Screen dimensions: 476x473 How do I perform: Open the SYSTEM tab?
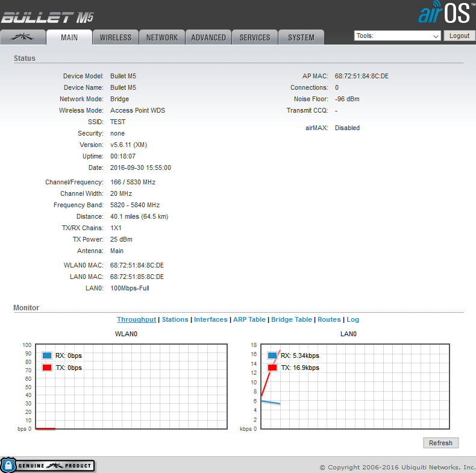pyautogui.click(x=301, y=37)
